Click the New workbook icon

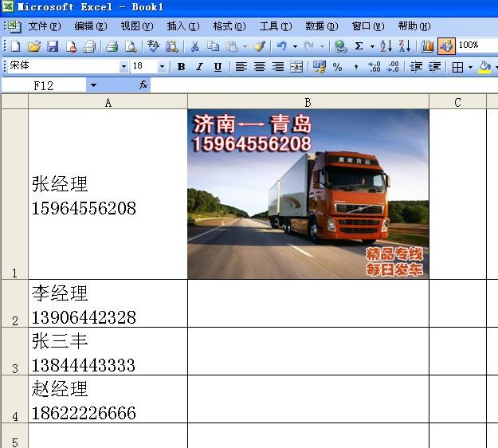click(x=16, y=47)
